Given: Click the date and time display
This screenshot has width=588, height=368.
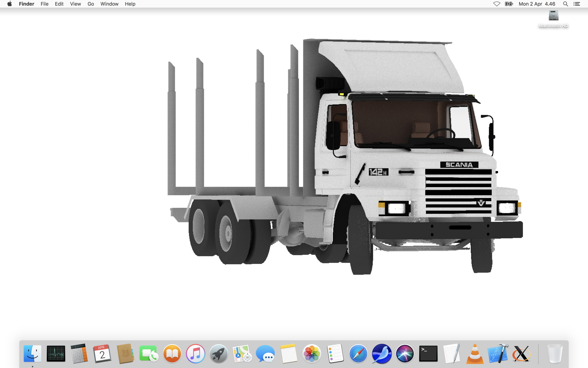Looking at the screenshot, I should pyautogui.click(x=537, y=4).
